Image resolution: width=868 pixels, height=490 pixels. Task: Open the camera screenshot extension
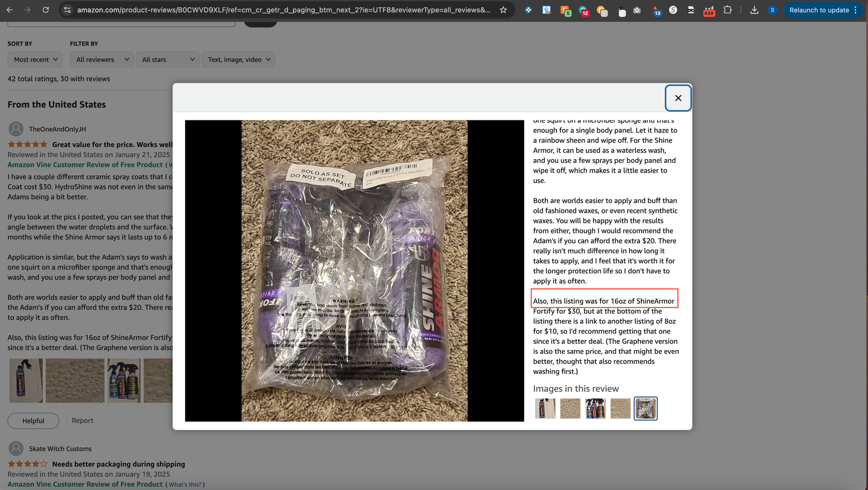[637, 10]
